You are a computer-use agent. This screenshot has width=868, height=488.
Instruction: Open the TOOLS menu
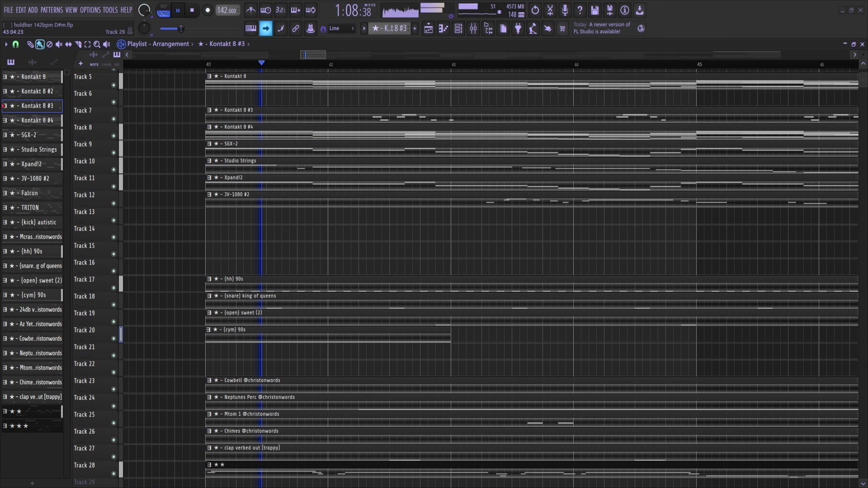(x=110, y=10)
